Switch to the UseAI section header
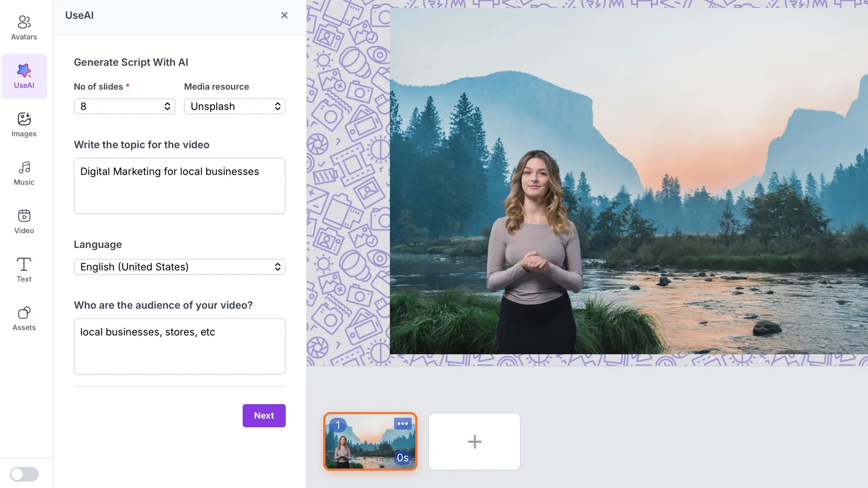The image size is (868, 488). 79,15
